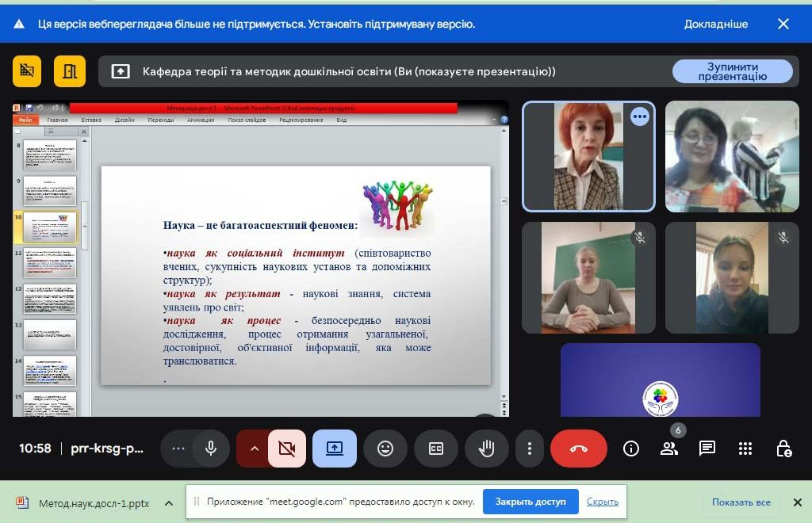Switch to the Дизайн ribbon tab

(x=124, y=120)
